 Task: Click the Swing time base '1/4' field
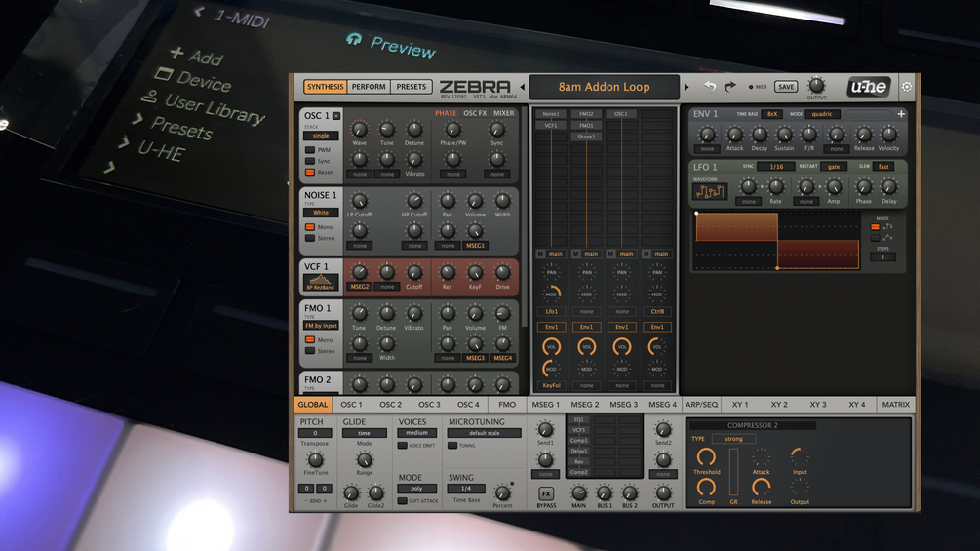point(466,489)
